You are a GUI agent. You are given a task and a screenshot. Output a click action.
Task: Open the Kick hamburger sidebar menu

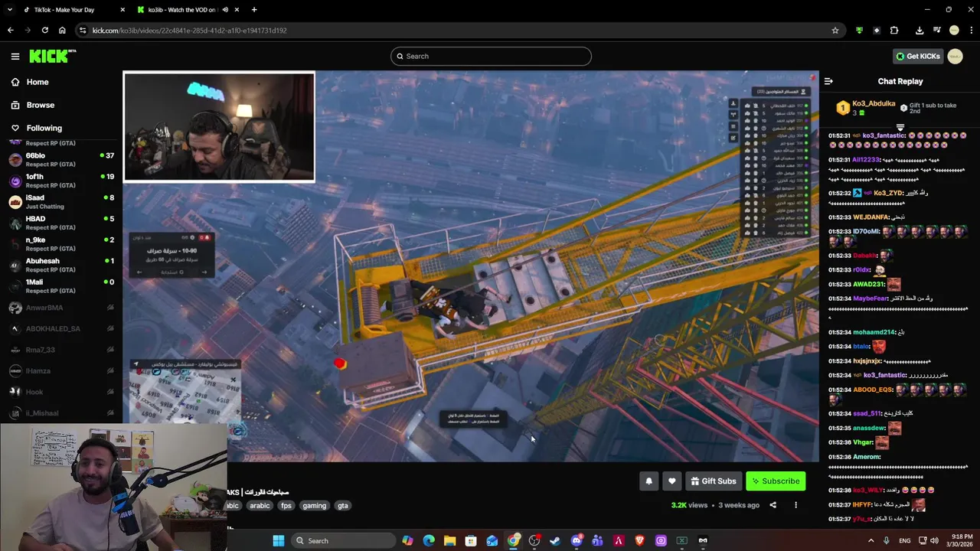click(15, 56)
